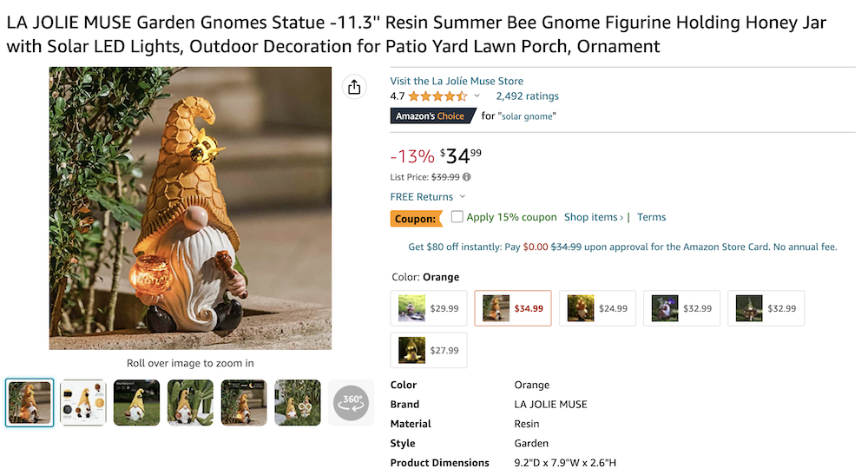Click the main gnome product image

[190, 208]
